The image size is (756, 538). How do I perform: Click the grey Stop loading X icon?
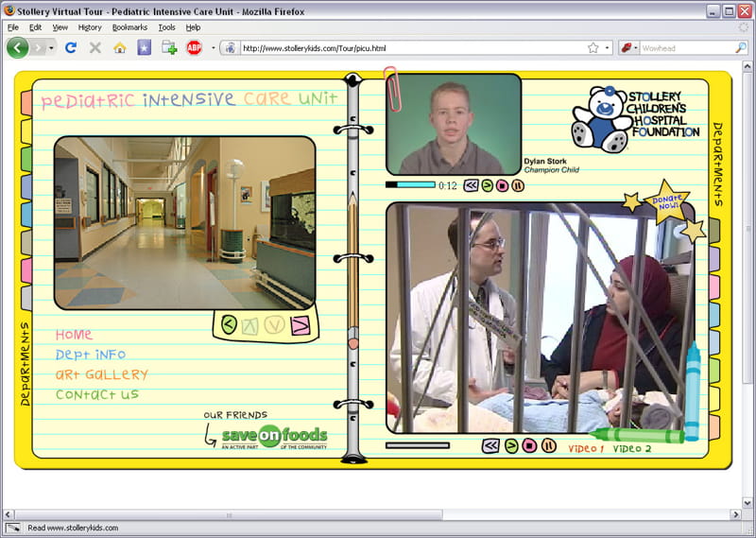(x=95, y=47)
